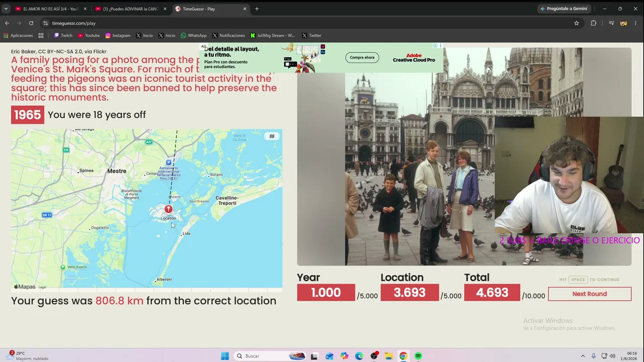Switch to the ¿Puedes ADIVINAR la CANCIÓN tab

point(131,9)
